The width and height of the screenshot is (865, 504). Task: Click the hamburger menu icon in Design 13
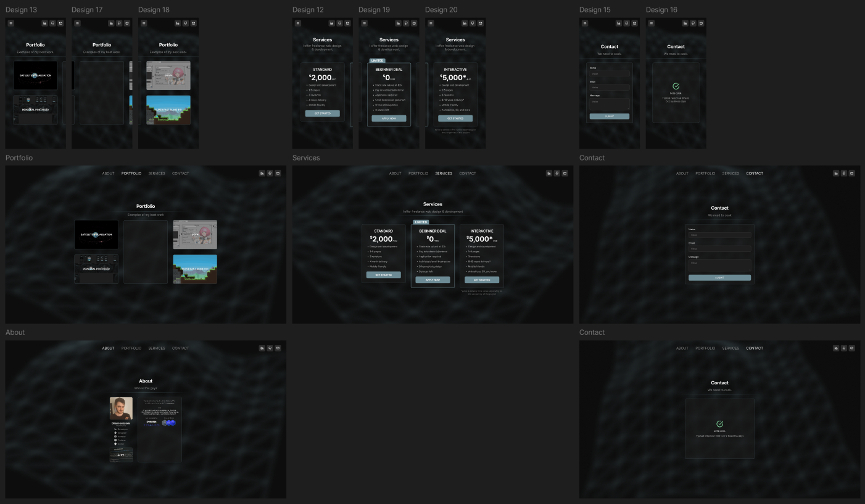pos(10,23)
